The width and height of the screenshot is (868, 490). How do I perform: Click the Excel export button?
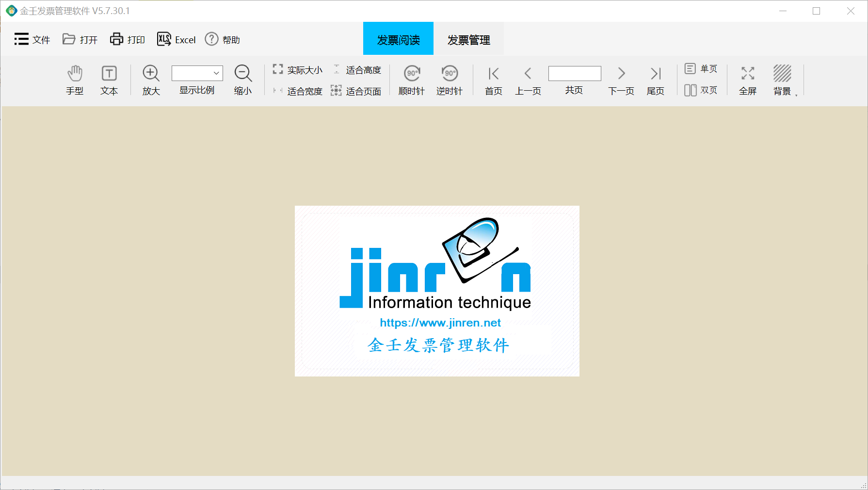tap(177, 40)
